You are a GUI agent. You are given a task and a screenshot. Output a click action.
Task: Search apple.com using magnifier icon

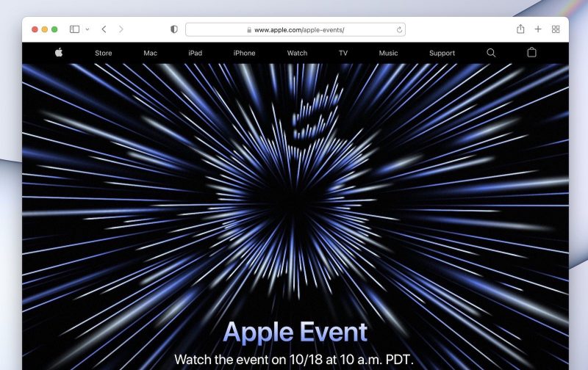click(491, 53)
